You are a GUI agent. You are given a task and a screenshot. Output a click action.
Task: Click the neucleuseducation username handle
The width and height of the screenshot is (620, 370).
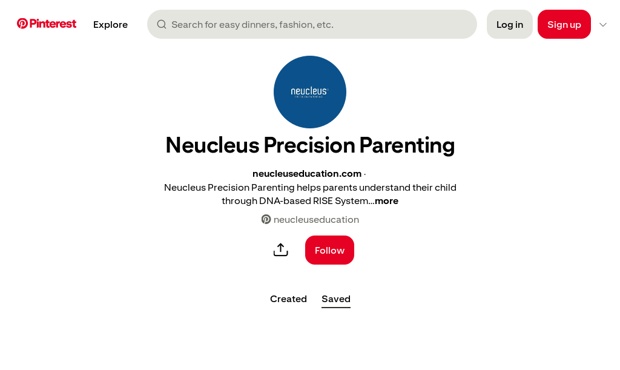tap(316, 219)
